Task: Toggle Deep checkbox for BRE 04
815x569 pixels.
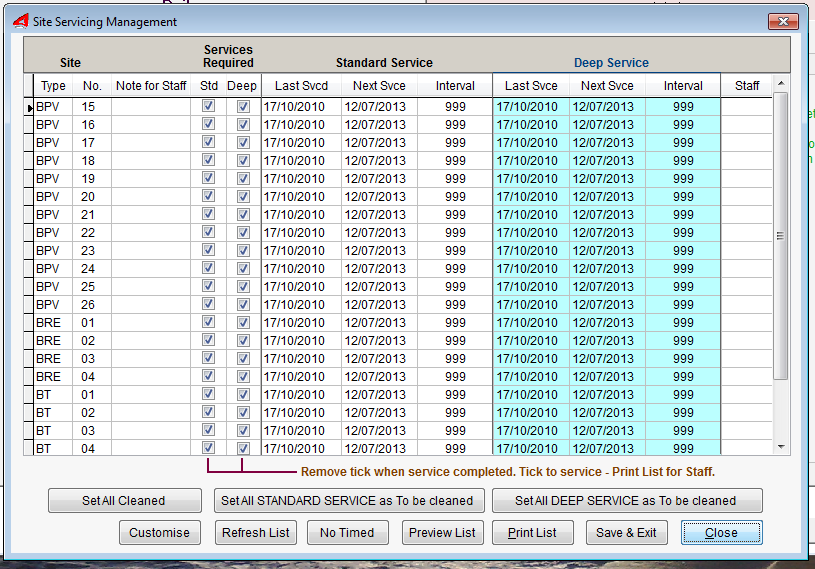Action: click(243, 376)
